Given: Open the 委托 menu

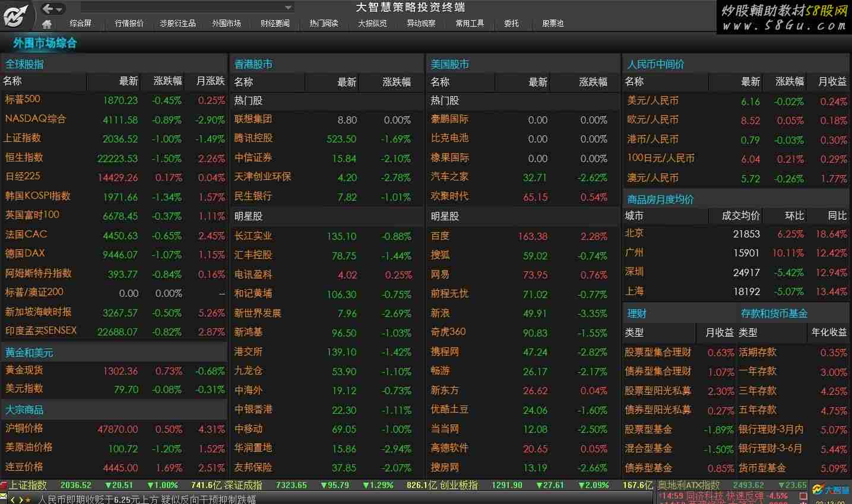Looking at the screenshot, I should point(511,23).
